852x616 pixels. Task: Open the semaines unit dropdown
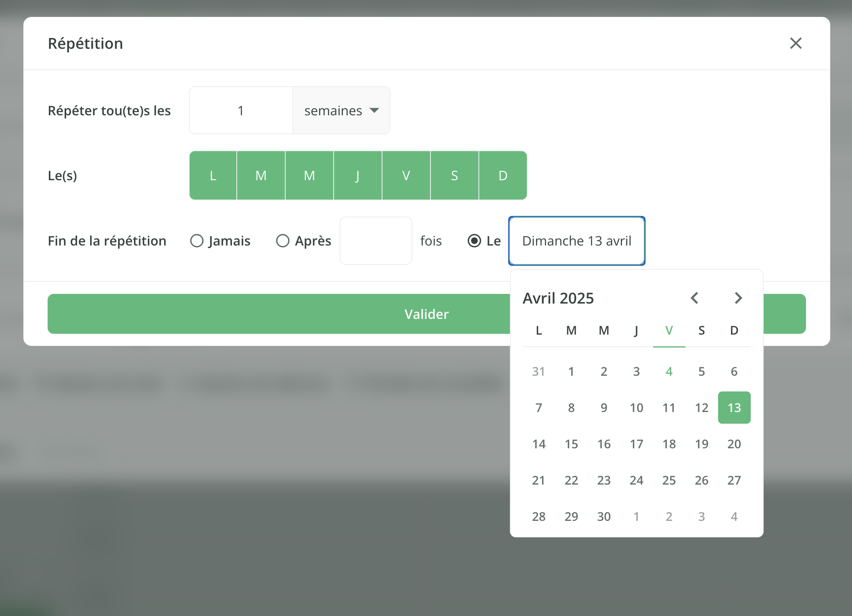(341, 110)
